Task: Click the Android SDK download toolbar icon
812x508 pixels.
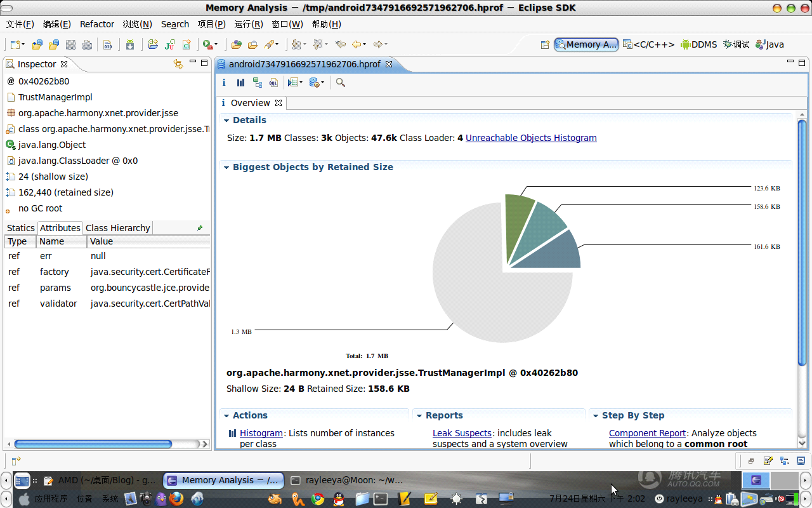Action: (x=130, y=44)
